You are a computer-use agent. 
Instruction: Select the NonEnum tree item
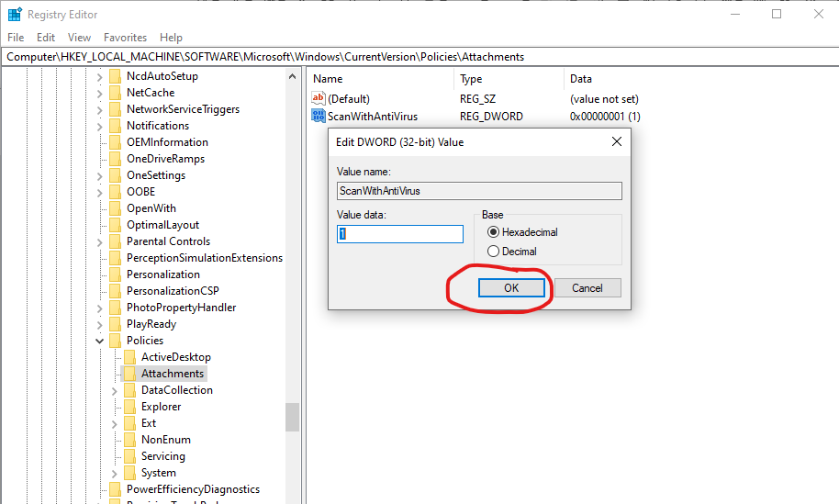tap(166, 439)
